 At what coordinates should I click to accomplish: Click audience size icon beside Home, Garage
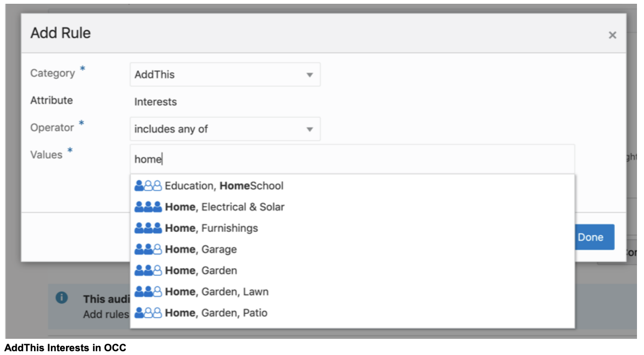148,249
